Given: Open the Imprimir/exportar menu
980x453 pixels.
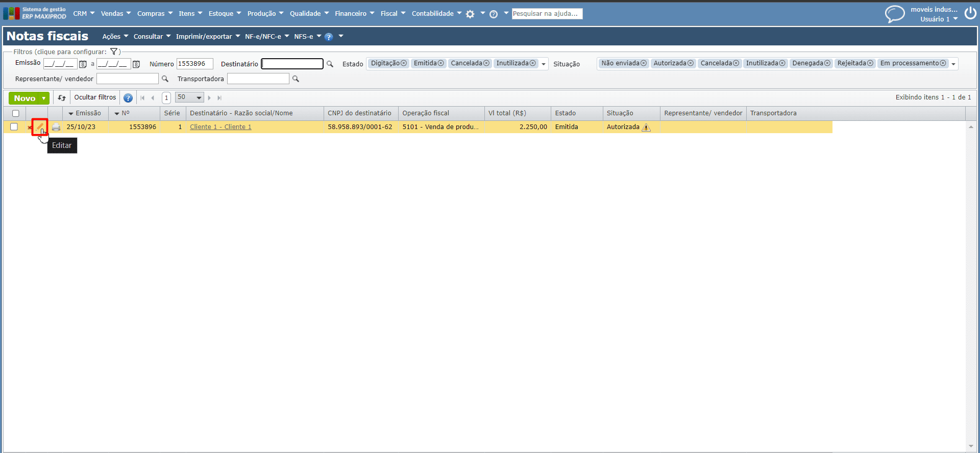Looking at the screenshot, I should coord(208,37).
